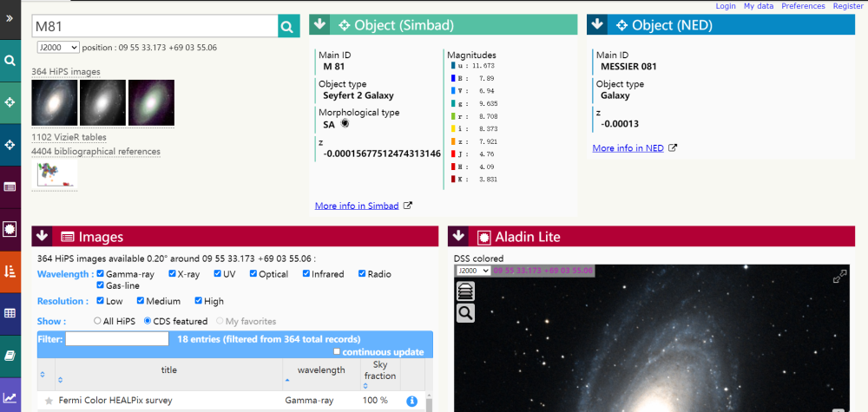The height and width of the screenshot is (412, 868).
Task: Expand the left sidebar with double-chevron icon
Action: click(10, 18)
